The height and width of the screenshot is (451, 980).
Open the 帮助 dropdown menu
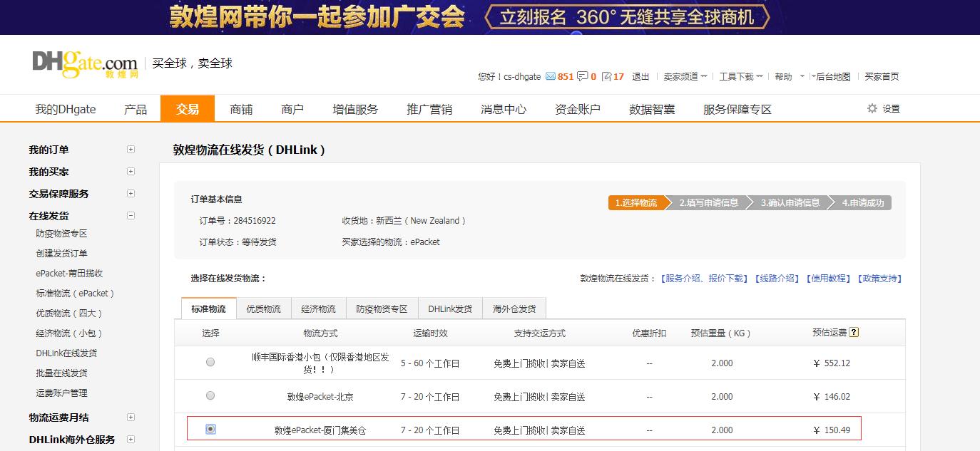pyautogui.click(x=783, y=76)
